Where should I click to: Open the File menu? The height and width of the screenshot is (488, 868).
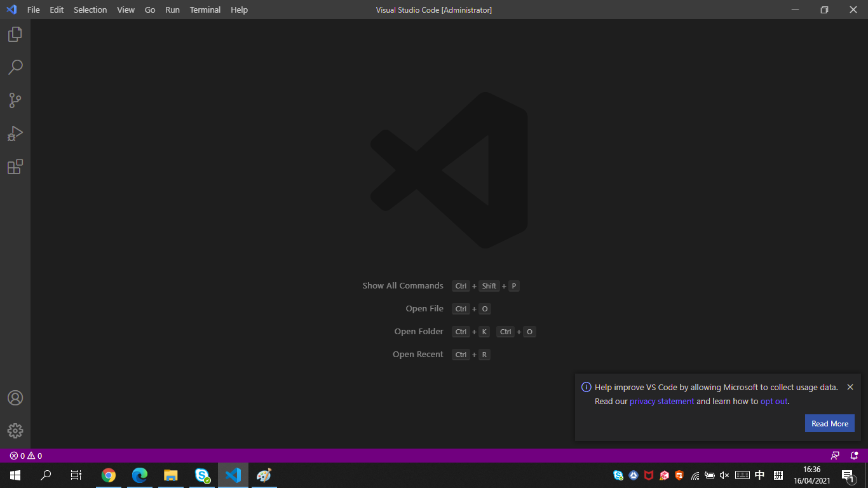tap(32, 10)
